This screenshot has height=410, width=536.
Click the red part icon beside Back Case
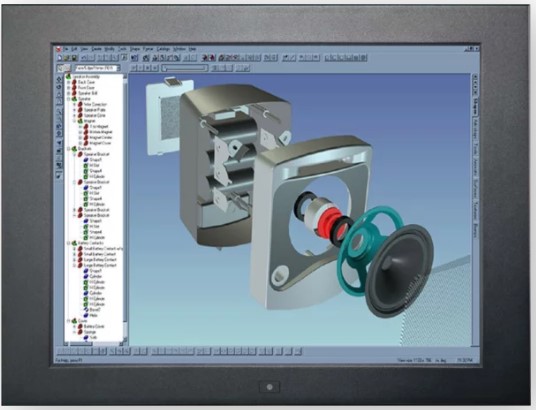pyautogui.click(x=74, y=82)
